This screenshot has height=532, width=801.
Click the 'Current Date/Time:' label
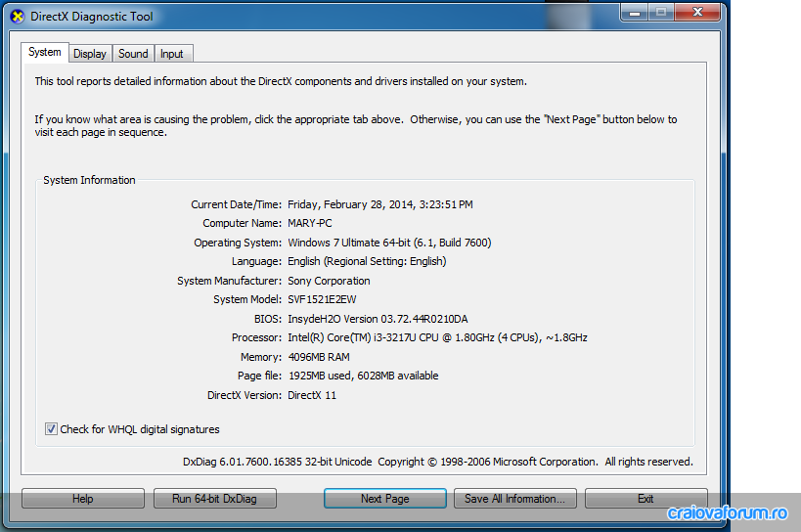pos(236,204)
